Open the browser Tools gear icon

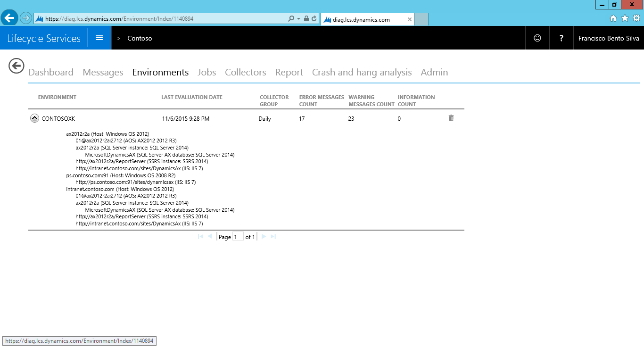pos(636,18)
